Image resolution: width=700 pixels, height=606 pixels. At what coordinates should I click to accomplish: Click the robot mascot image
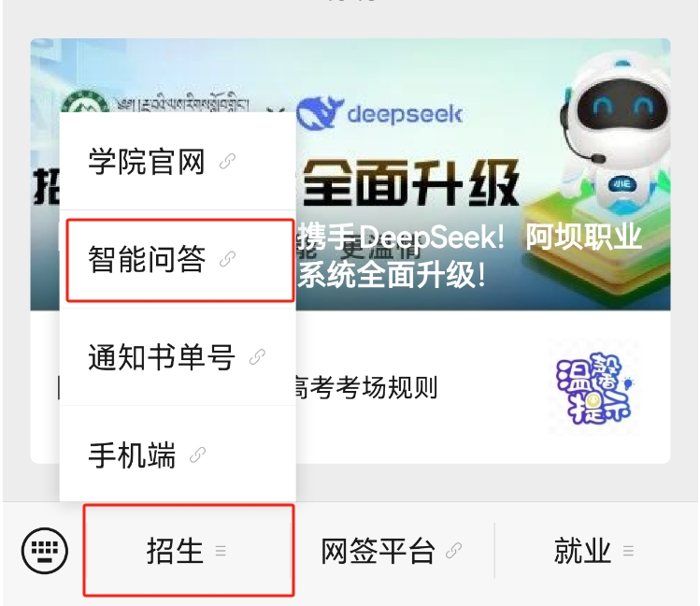(617, 138)
